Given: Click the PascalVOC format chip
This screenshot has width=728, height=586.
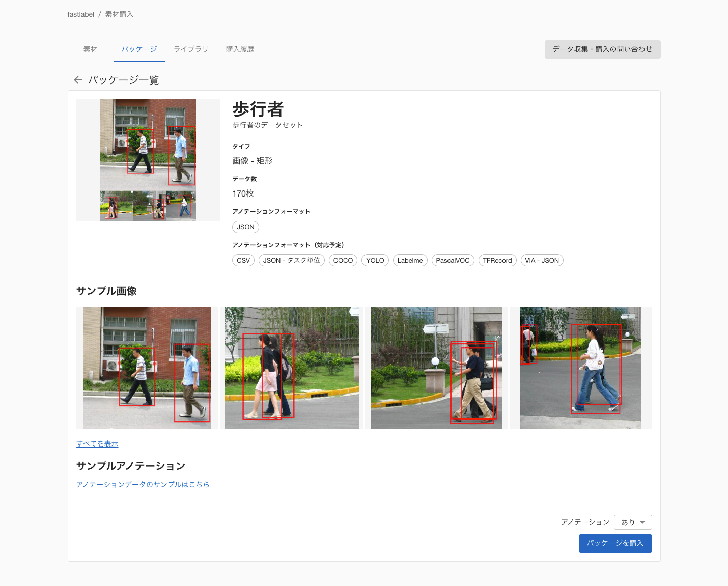Looking at the screenshot, I should [453, 261].
